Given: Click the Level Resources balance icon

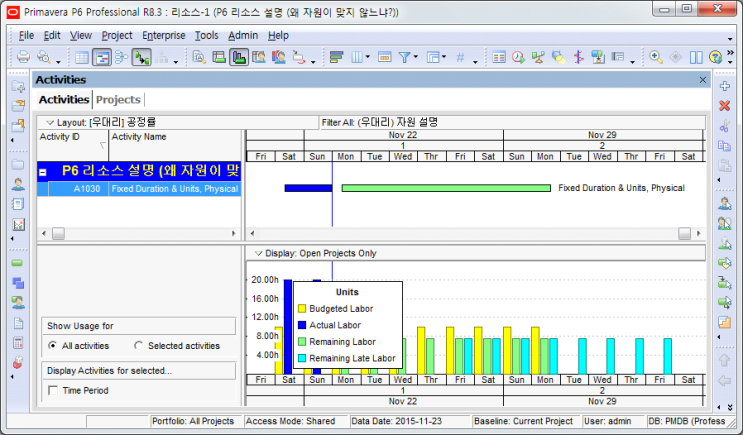Looking at the screenshot, I should coord(538,58).
